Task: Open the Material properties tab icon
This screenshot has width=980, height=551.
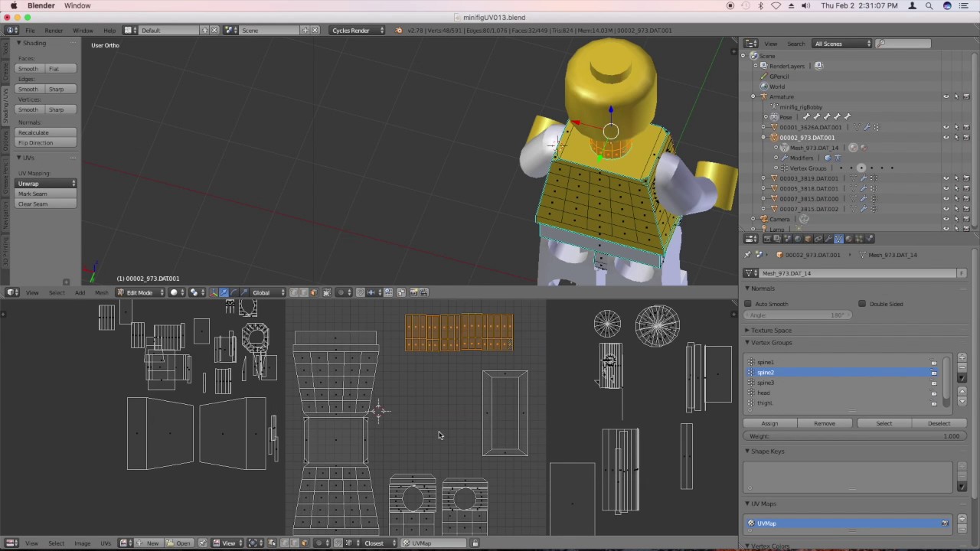Action: click(x=849, y=239)
